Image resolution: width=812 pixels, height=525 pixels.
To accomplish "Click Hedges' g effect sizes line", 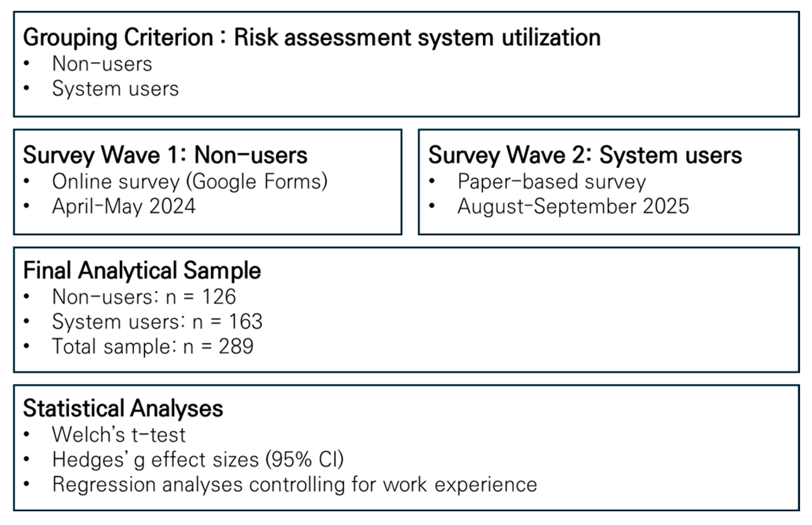I will [x=198, y=460].
